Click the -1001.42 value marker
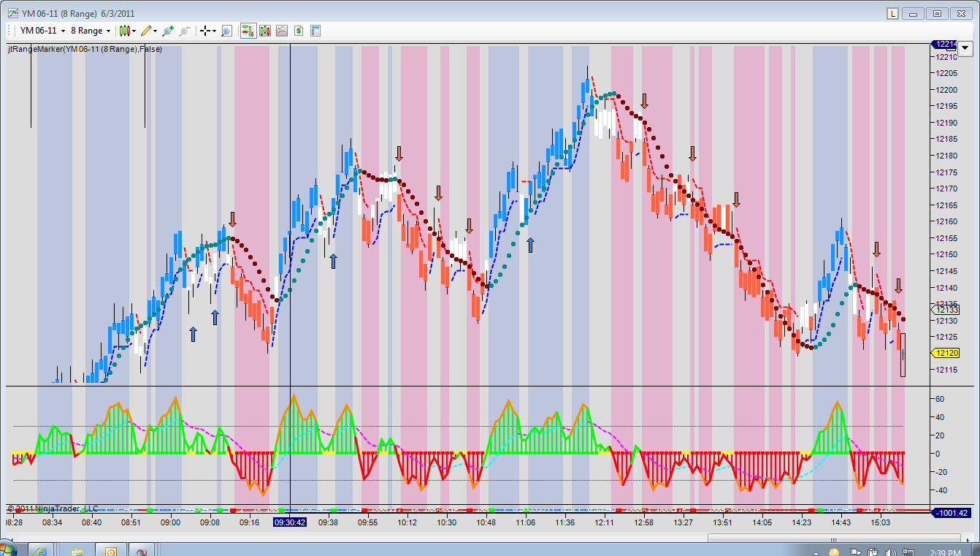The width and height of the screenshot is (980, 556). pos(952,513)
